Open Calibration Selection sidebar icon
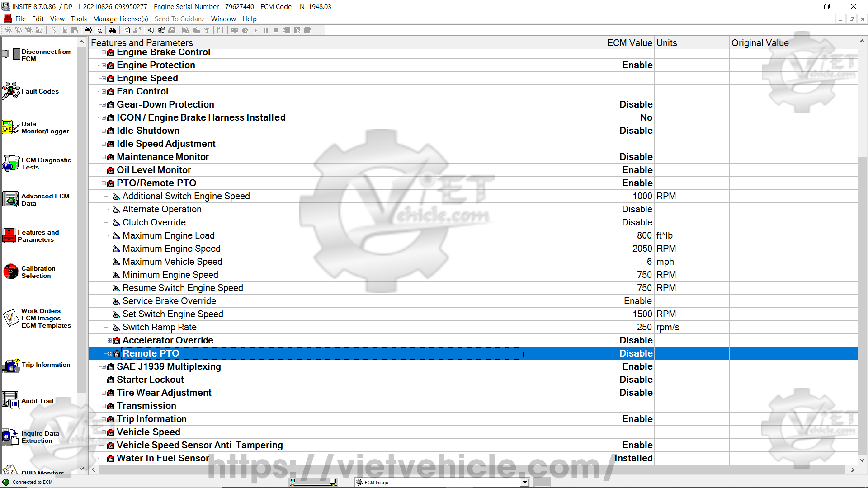 click(x=11, y=272)
